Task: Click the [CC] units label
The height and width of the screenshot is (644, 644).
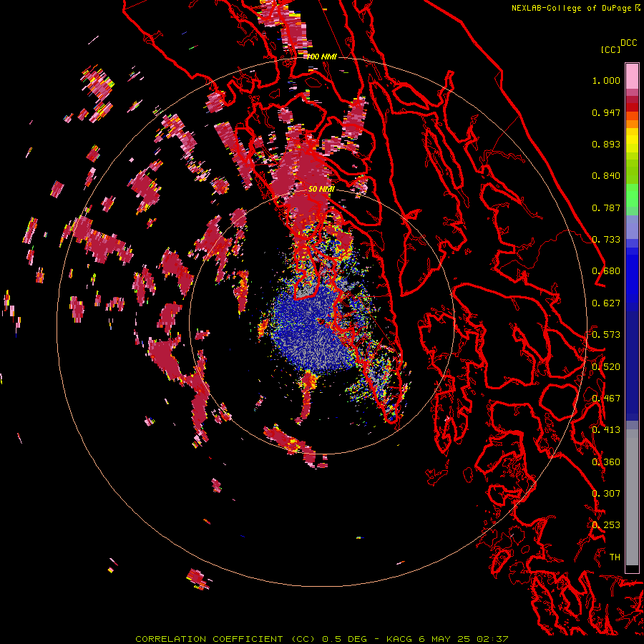Action: (x=610, y=49)
